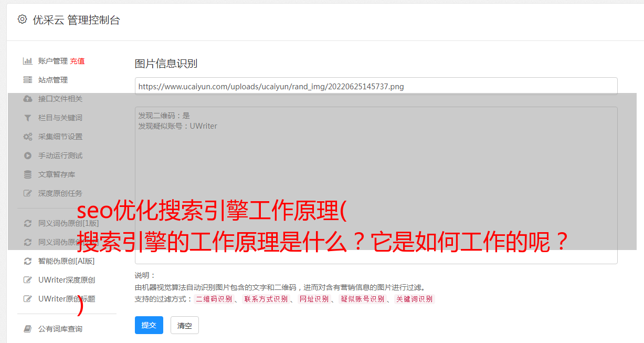Click the server icon for 站点管理
644x343 pixels.
28,80
